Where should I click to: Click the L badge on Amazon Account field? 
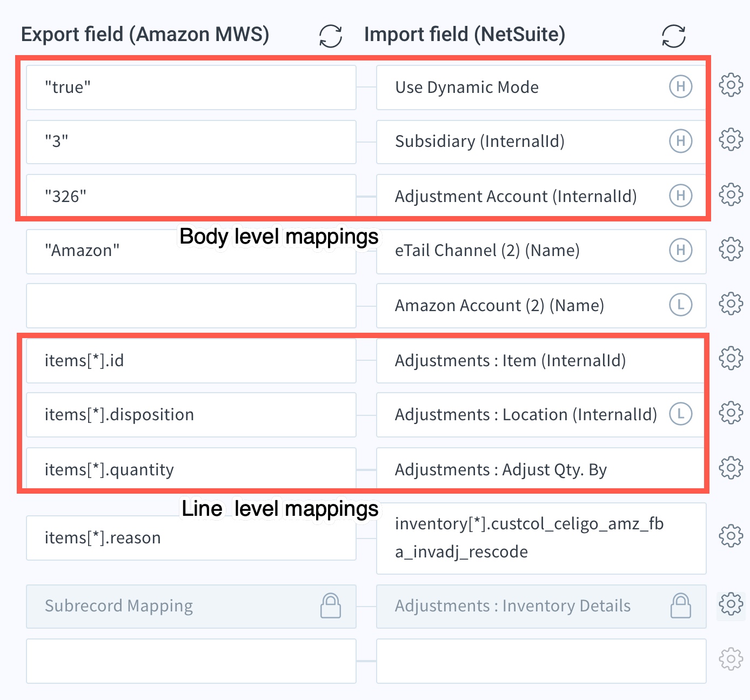[x=680, y=305]
